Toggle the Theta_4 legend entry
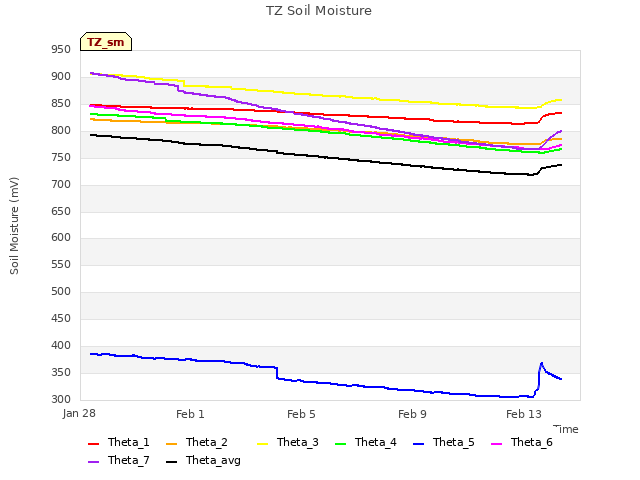The width and height of the screenshot is (640, 480). click(x=366, y=442)
